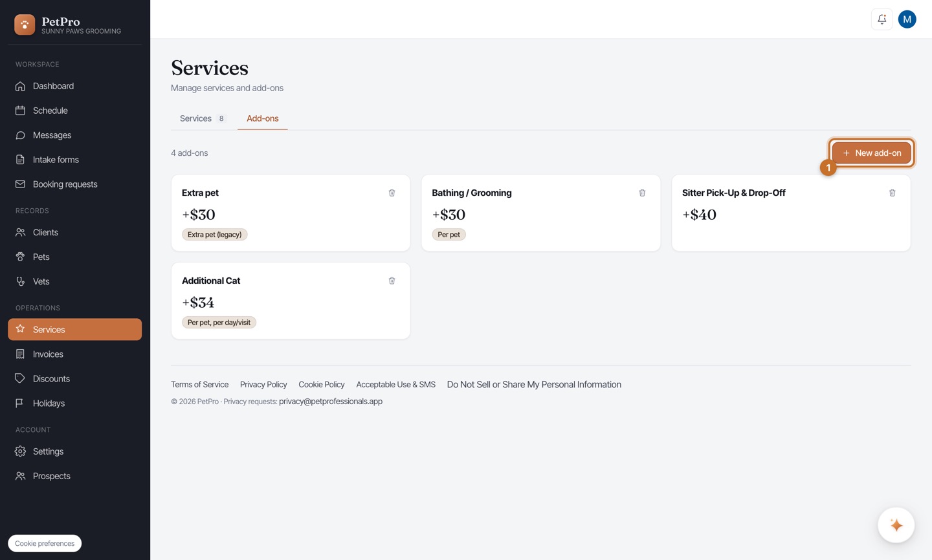Open the sparkle assistant button
Screen dimensions: 932x560
click(x=896, y=525)
